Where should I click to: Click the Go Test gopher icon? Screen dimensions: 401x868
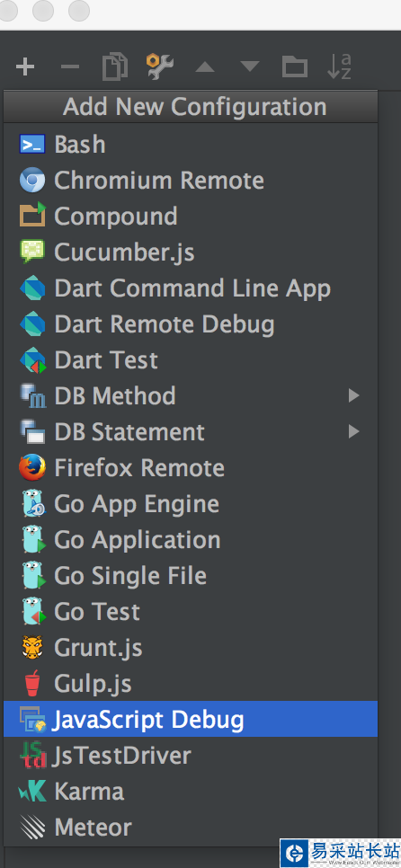coord(33,612)
